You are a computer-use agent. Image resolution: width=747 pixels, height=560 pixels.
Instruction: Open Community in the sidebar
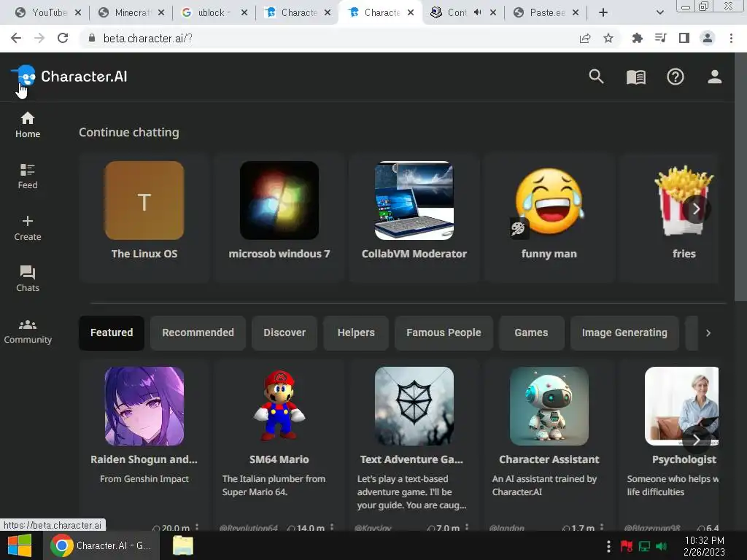(x=28, y=332)
